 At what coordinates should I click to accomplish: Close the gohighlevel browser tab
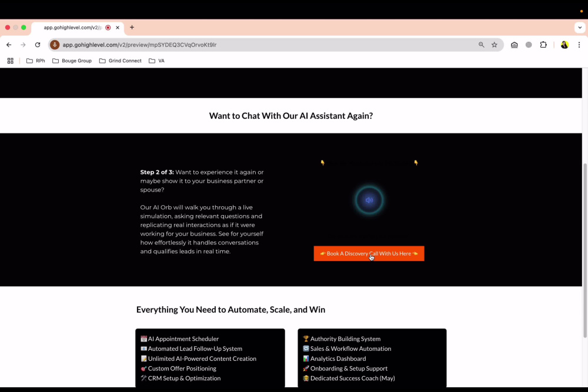pyautogui.click(x=118, y=28)
